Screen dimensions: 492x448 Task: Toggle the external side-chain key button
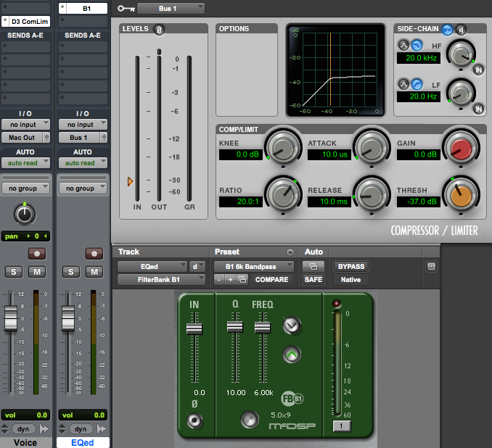coord(447,29)
